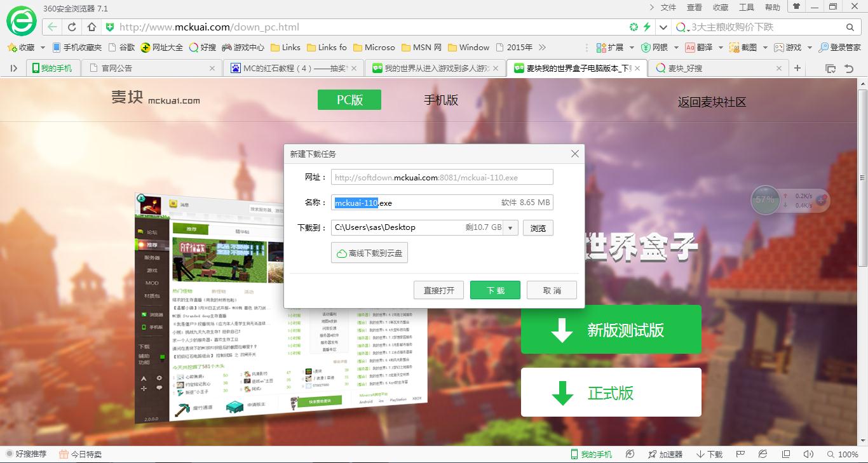The image size is (868, 463).
Task: Click 直接打开 button in dialog
Action: tap(438, 290)
